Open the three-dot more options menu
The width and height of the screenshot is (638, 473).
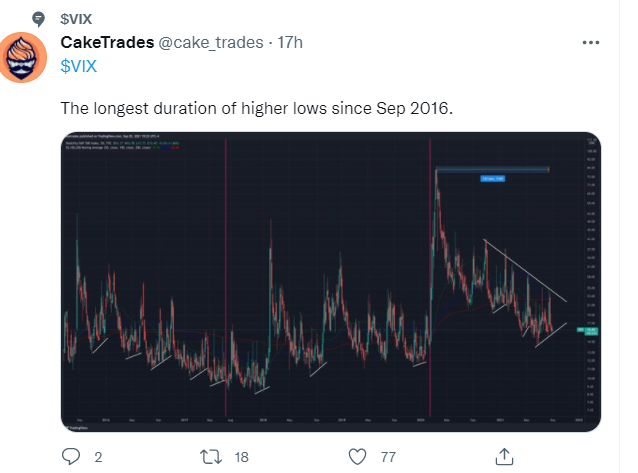[x=590, y=43]
